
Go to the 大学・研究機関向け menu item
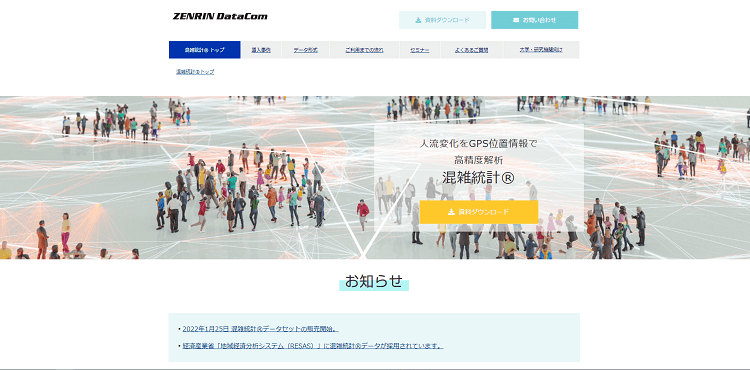point(541,50)
